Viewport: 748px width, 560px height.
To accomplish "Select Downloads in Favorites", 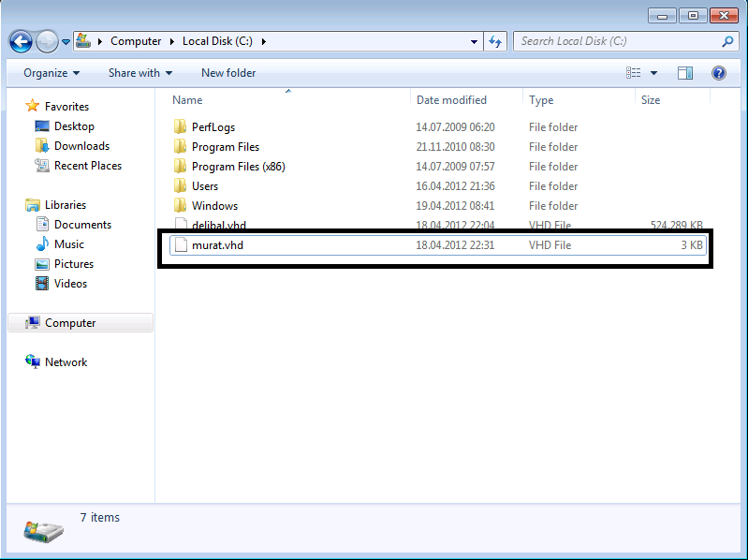I will tap(81, 146).
